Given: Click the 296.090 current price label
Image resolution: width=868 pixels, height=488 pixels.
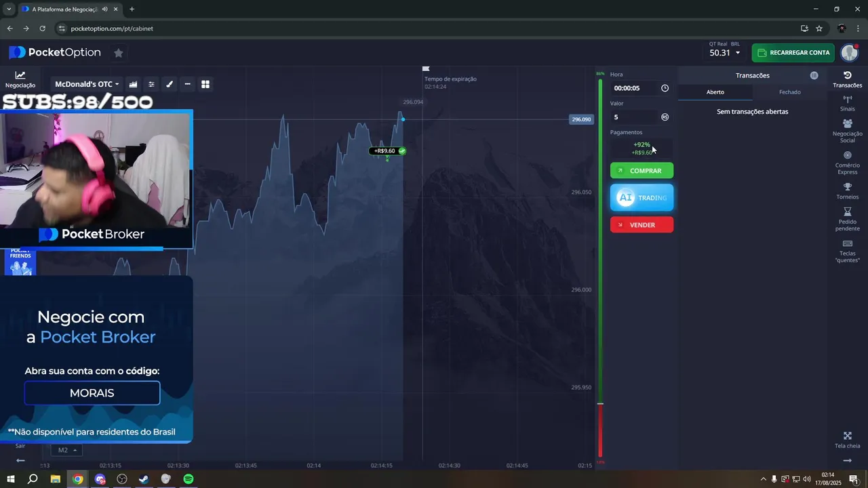Looking at the screenshot, I should (581, 119).
